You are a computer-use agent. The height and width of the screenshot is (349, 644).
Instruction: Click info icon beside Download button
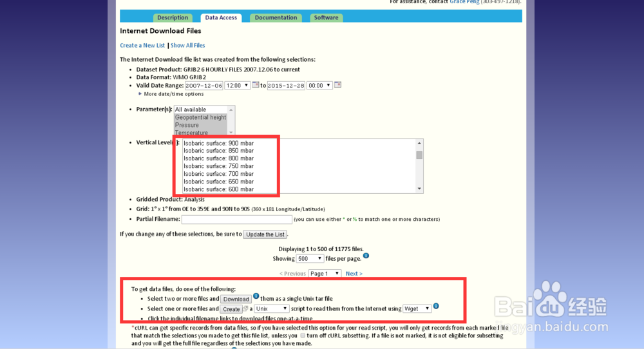click(256, 296)
